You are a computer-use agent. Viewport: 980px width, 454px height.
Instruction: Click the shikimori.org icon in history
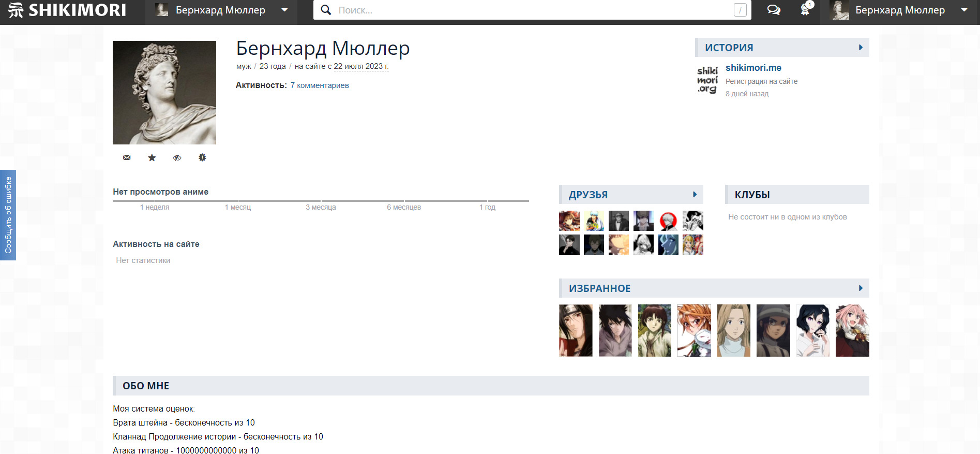[707, 80]
